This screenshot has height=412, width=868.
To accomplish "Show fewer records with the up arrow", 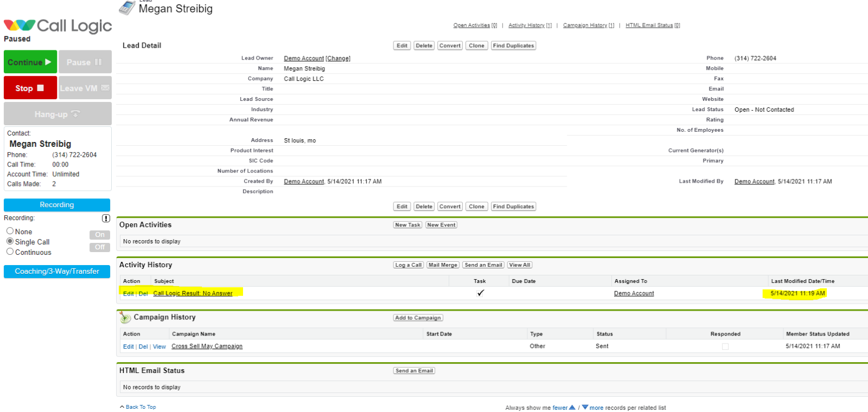I will [x=572, y=408].
